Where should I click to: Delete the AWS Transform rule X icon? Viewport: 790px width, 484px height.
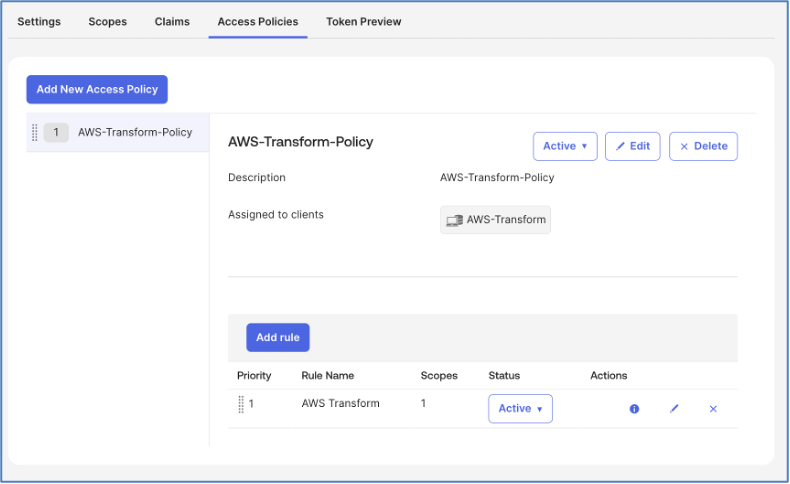click(x=713, y=409)
